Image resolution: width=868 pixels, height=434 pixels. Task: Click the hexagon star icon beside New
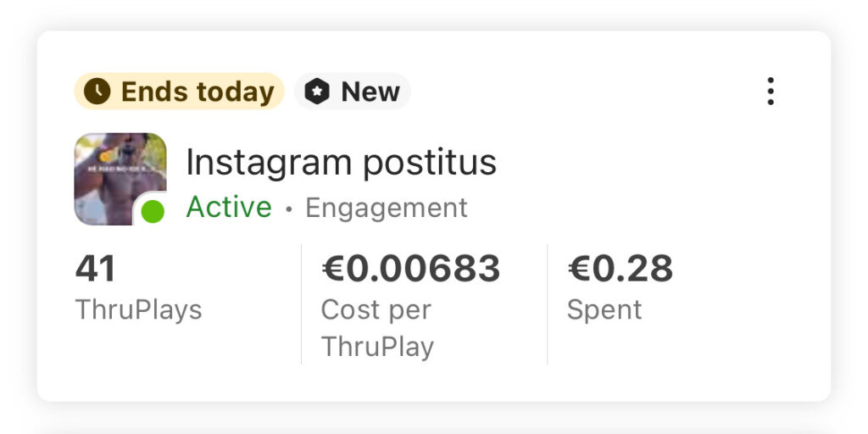point(317,92)
